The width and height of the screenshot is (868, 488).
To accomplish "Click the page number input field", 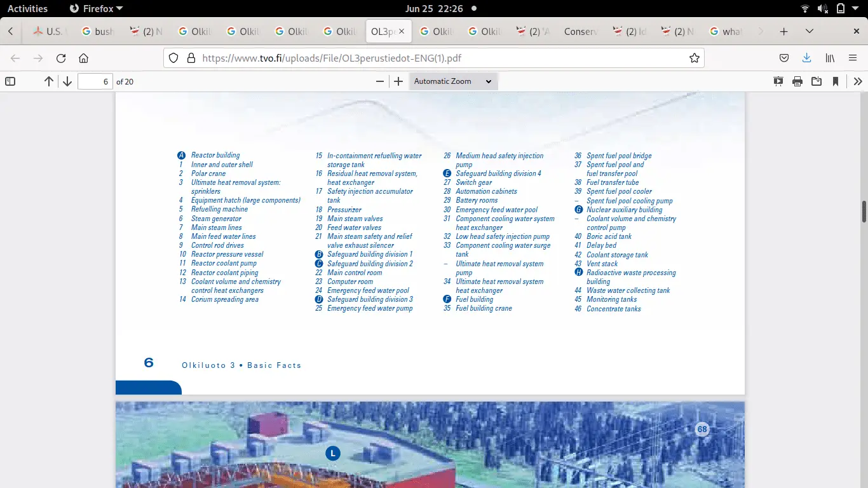I will point(95,81).
